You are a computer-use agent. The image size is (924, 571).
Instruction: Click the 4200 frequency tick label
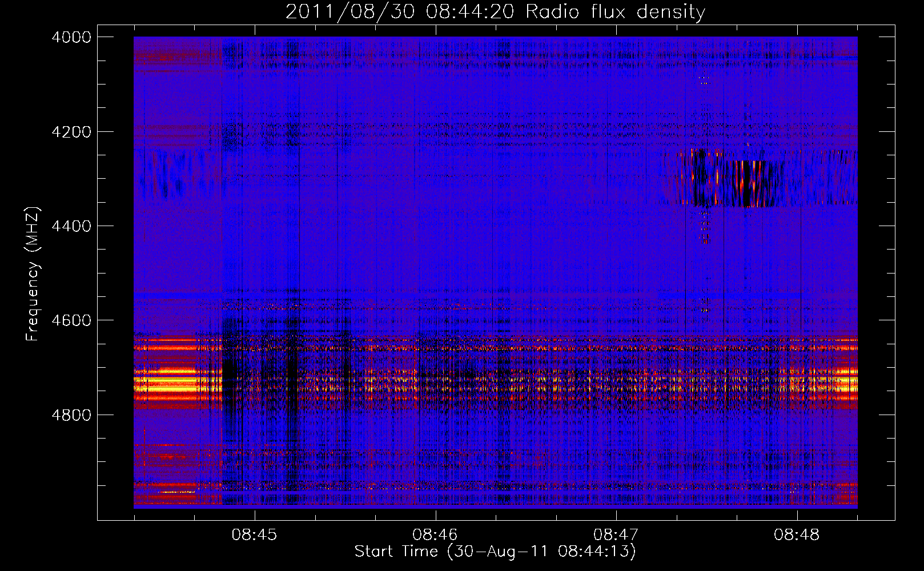coord(71,132)
